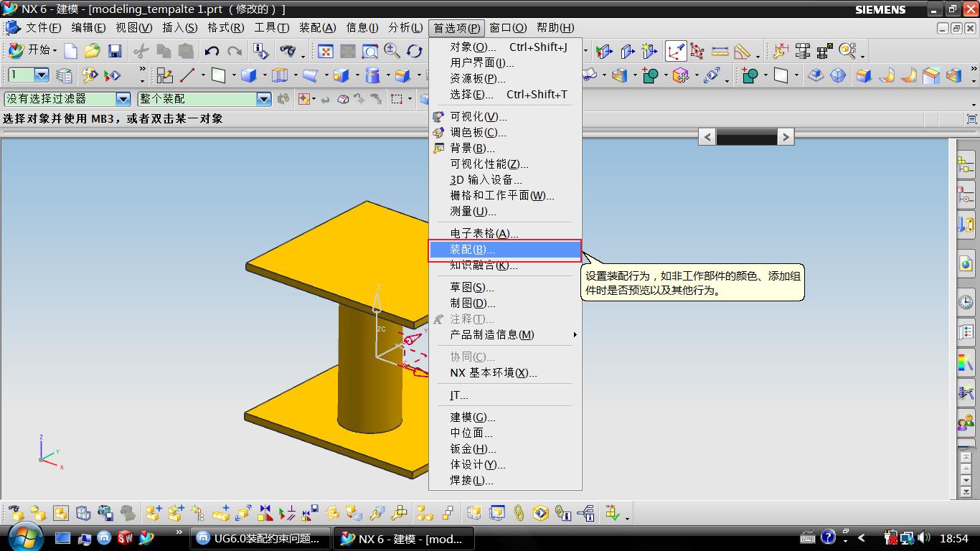This screenshot has height=551, width=980.
Task: Open the 窗口(O) menu
Action: click(508, 28)
